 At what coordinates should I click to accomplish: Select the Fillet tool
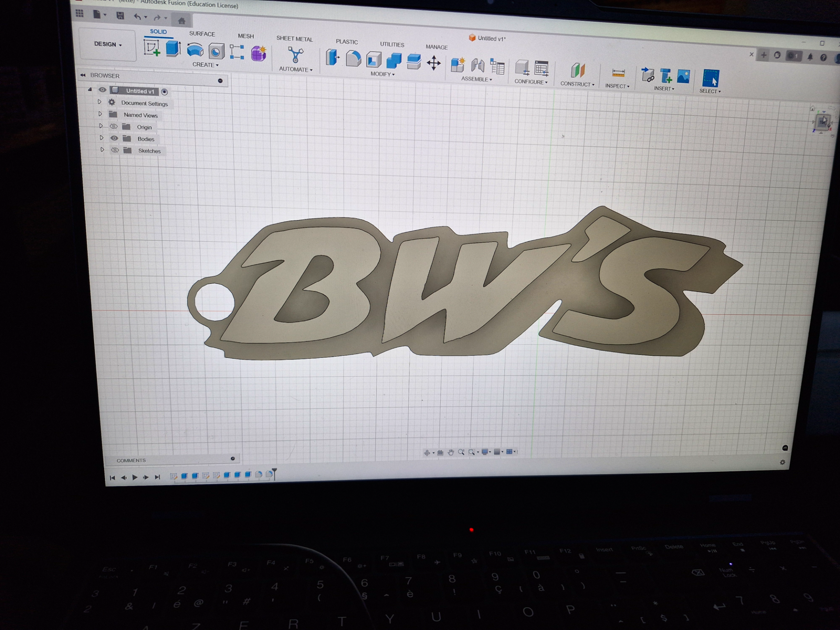[x=353, y=59]
